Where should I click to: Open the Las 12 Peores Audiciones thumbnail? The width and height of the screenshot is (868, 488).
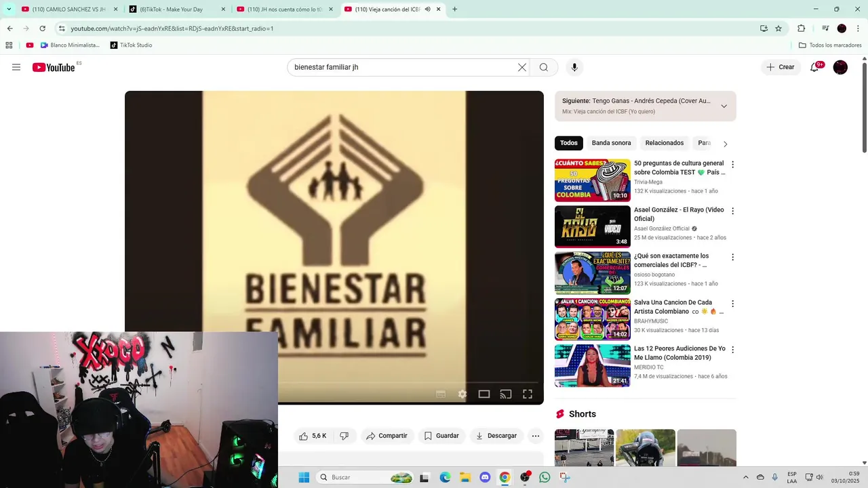pos(592,365)
